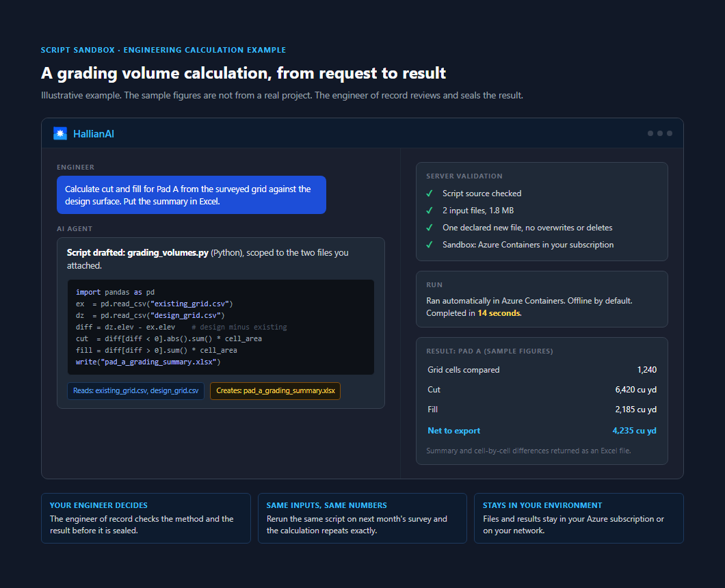Viewport: 725px width, 588px height.
Task: Click the 'cut = diff[diff < 0]' code line
Action: pos(169,339)
